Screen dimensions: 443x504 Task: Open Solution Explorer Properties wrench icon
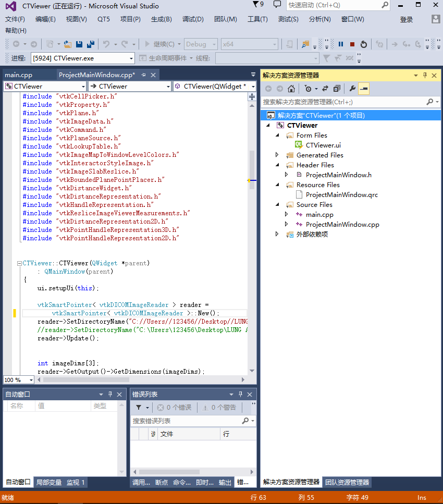tap(352, 89)
